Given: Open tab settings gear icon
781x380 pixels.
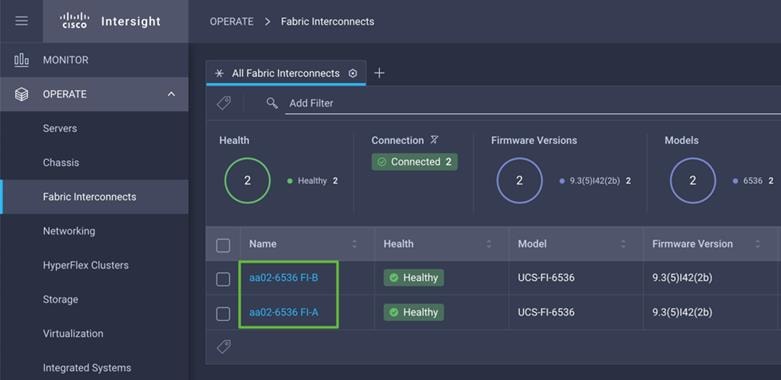Looking at the screenshot, I should click(x=353, y=73).
